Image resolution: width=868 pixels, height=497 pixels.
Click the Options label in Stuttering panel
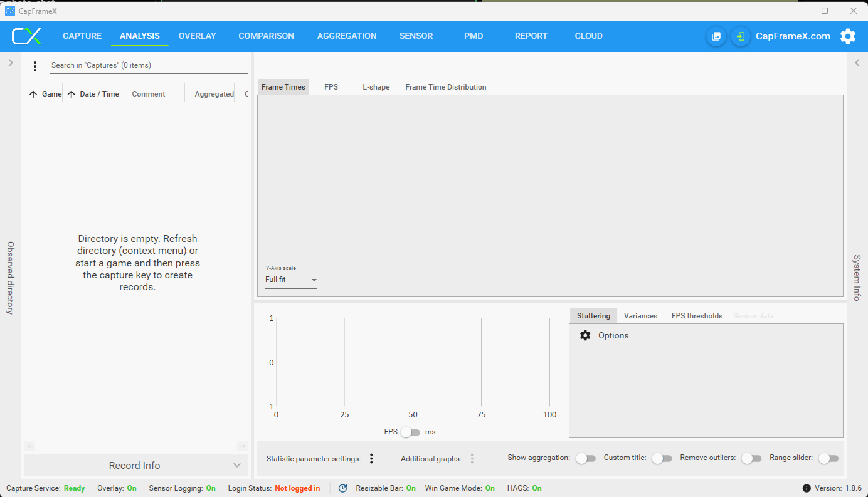[x=613, y=336]
